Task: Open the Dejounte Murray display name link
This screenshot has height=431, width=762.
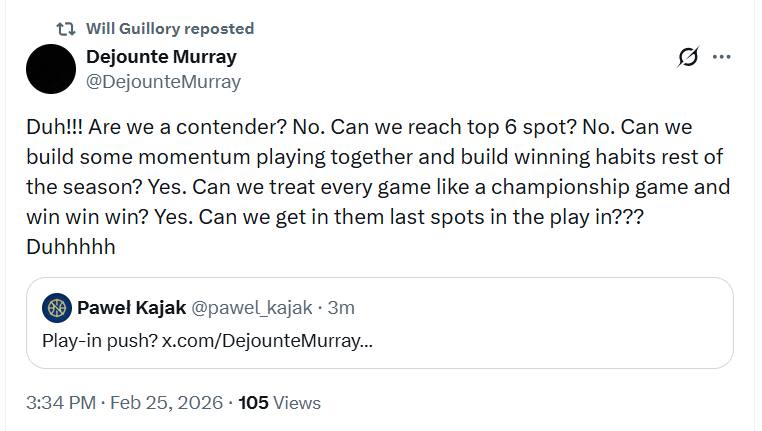Action: (161, 56)
